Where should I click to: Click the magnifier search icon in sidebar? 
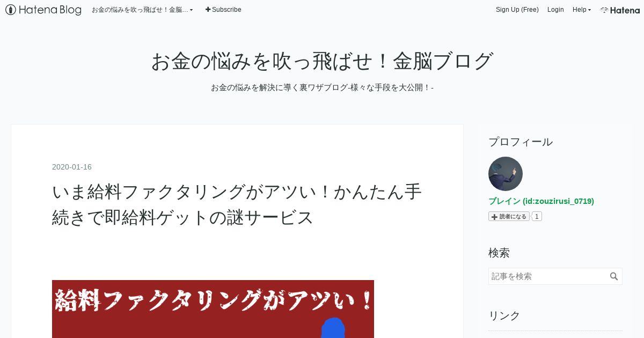coord(614,276)
